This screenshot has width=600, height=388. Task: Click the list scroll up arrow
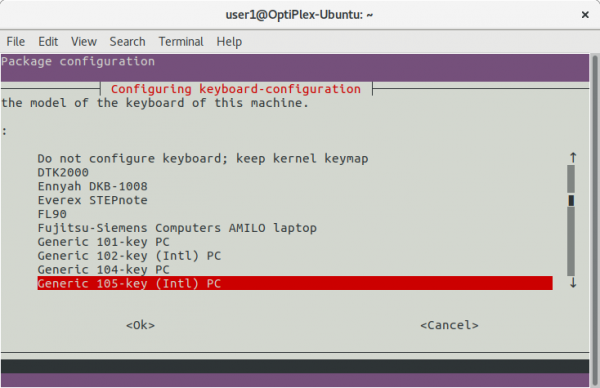[572, 158]
